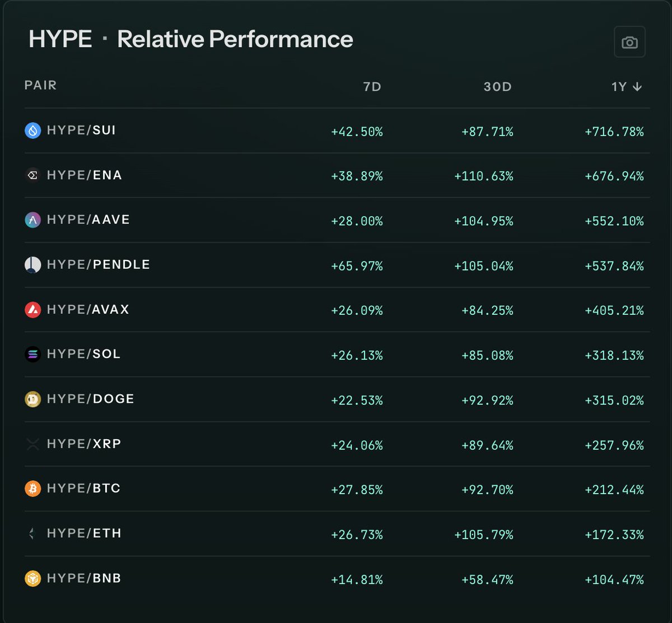Image resolution: width=672 pixels, height=623 pixels.
Task: Select the +26.13% SOL 7D value
Action: pyautogui.click(x=357, y=355)
